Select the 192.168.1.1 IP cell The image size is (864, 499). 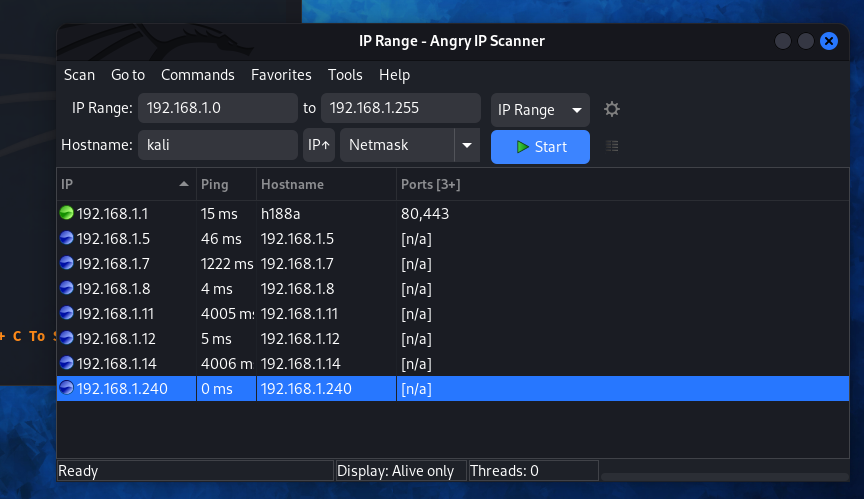point(126,213)
